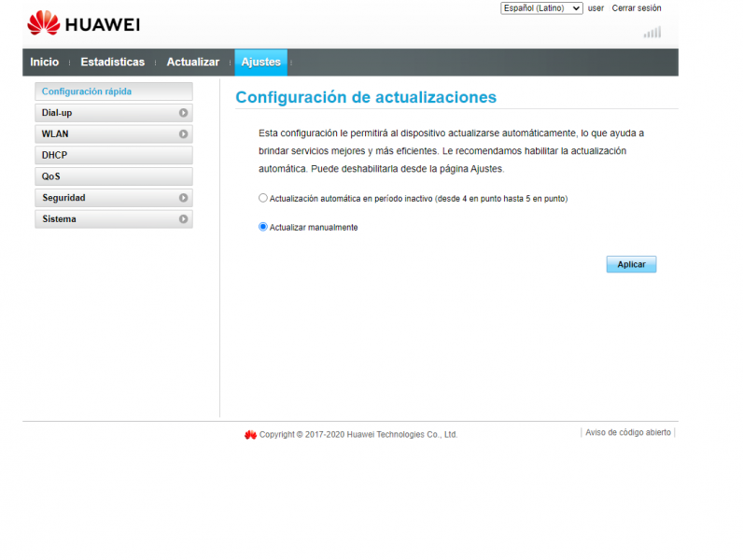Screen dimensions: 743x560
Task: Open Aviso de código abierto link
Action: pyautogui.click(x=627, y=433)
